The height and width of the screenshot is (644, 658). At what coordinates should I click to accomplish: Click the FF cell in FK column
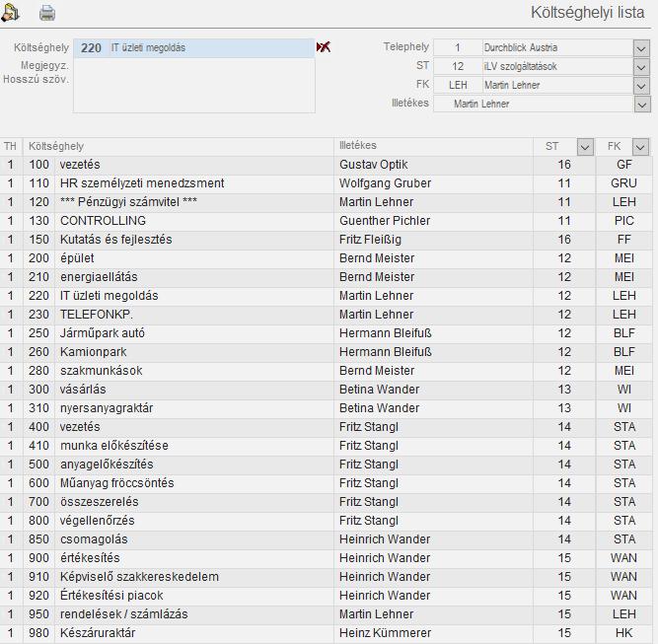624,240
